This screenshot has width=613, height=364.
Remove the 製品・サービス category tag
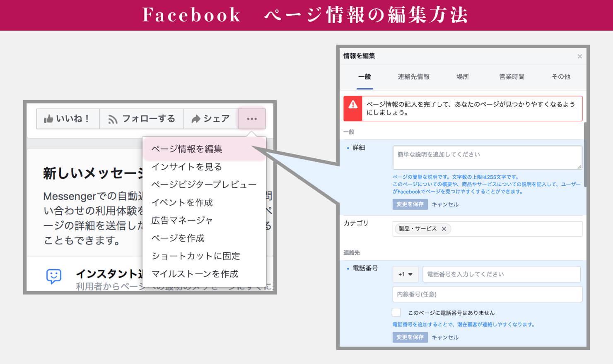coord(444,229)
